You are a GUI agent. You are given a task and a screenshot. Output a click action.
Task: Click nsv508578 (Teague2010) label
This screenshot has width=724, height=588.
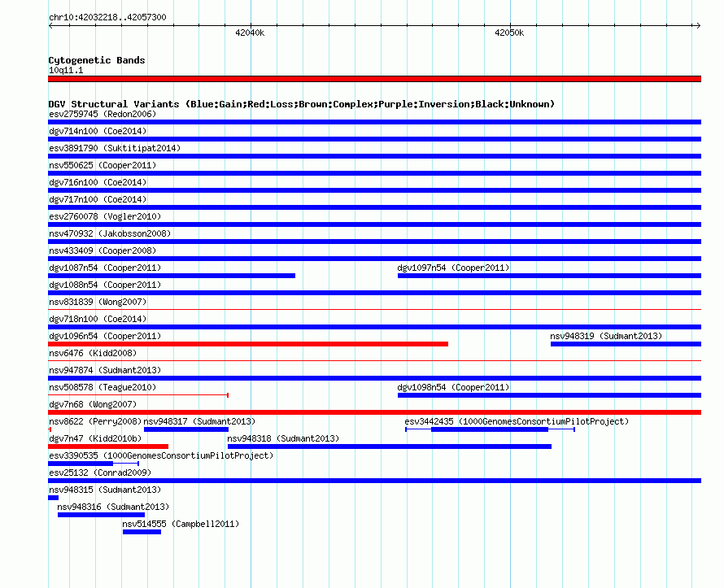click(102, 387)
